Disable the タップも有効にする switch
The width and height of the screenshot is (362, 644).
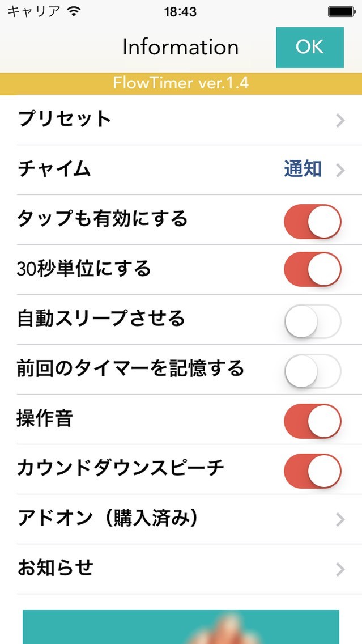pos(312,221)
